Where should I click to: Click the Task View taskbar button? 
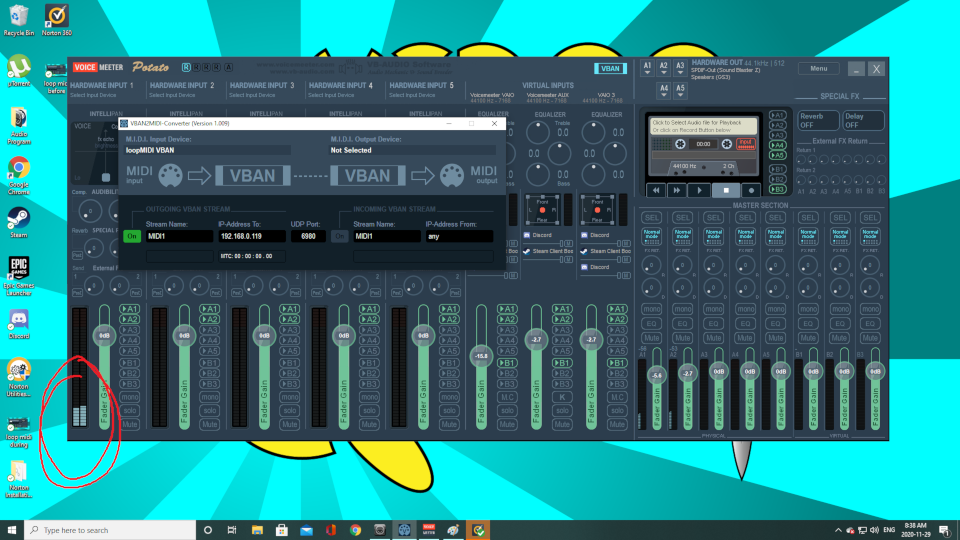point(232,530)
